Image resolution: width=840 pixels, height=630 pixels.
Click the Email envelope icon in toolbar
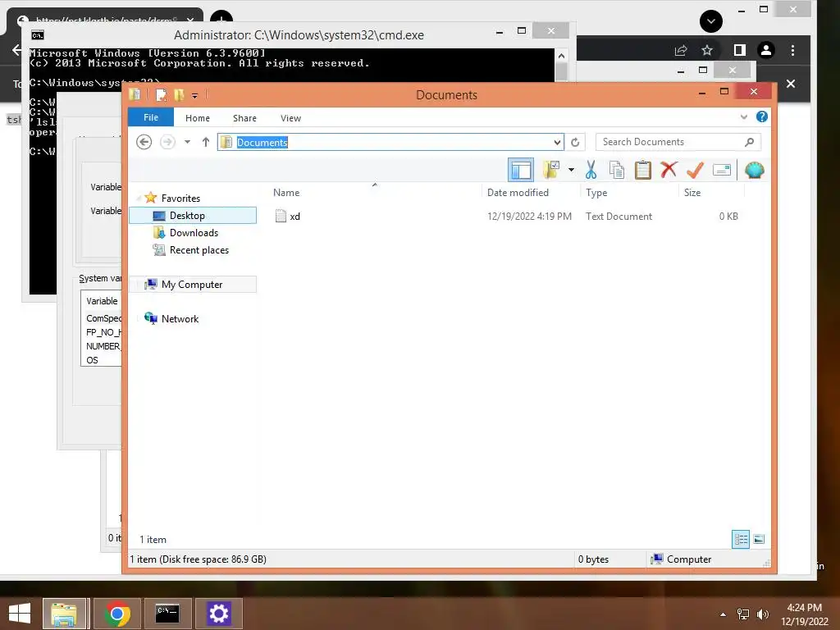722,171
